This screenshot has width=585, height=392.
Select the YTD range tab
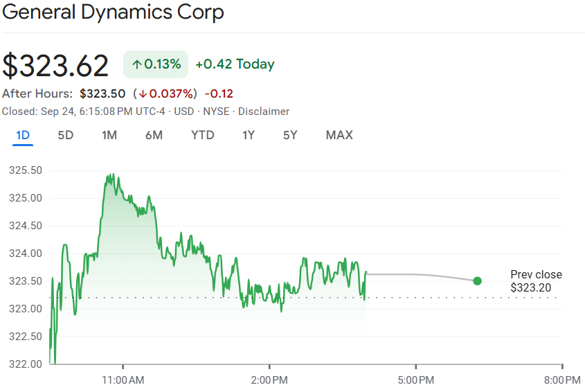[203, 135]
